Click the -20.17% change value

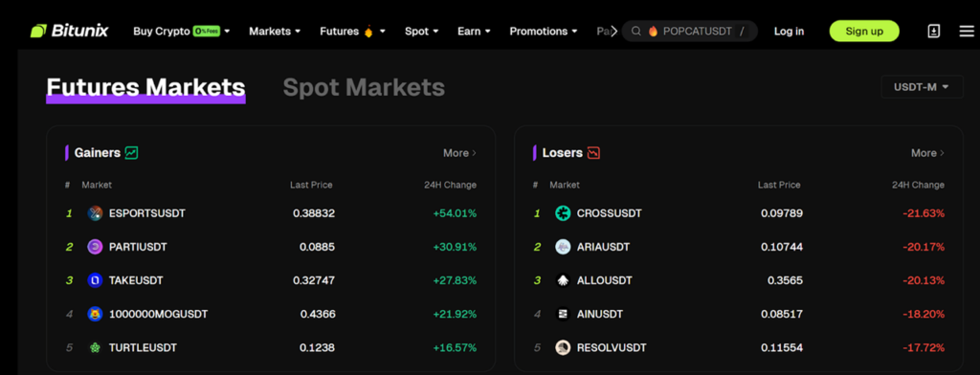point(924,247)
